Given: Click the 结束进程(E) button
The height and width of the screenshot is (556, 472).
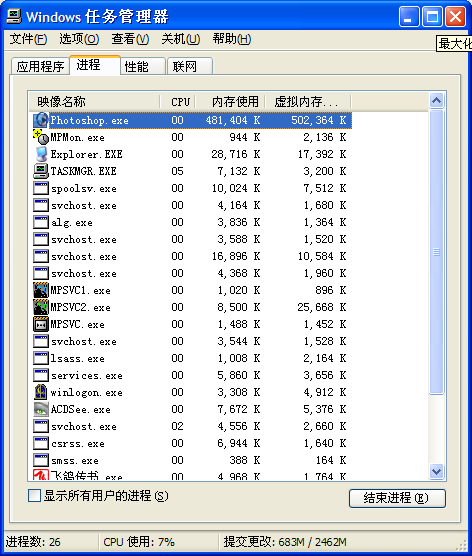Looking at the screenshot, I should (397, 498).
